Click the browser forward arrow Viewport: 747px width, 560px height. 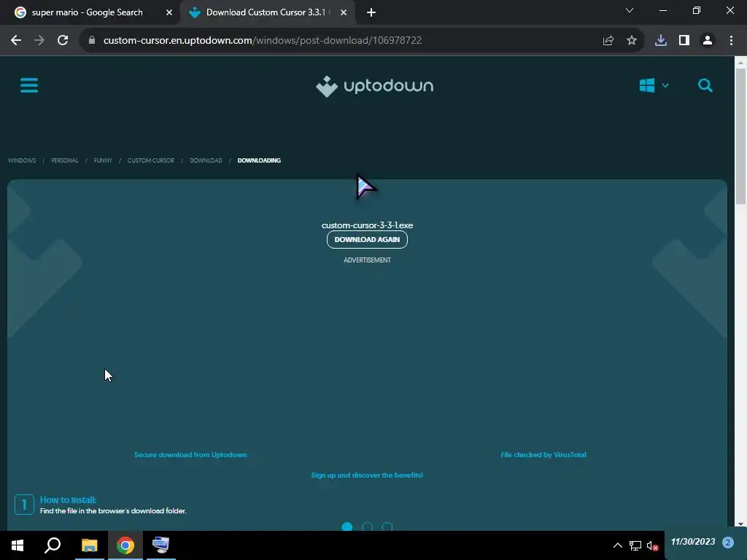tap(39, 41)
